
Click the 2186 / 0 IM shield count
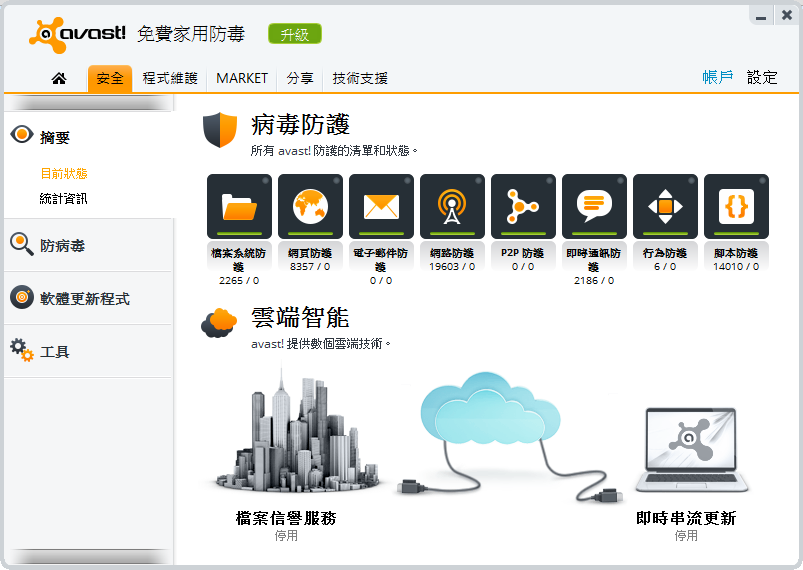[594, 281]
